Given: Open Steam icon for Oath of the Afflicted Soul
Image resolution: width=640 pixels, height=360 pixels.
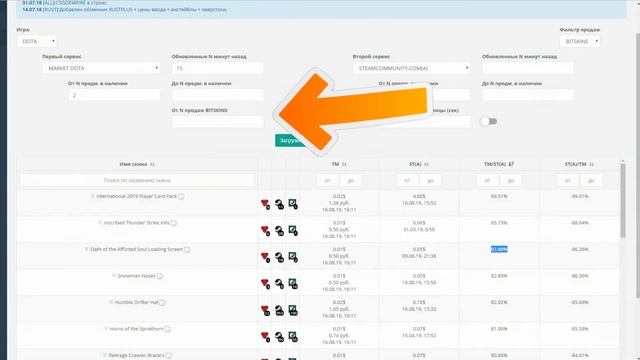Looking at the screenshot, I should tap(279, 257).
